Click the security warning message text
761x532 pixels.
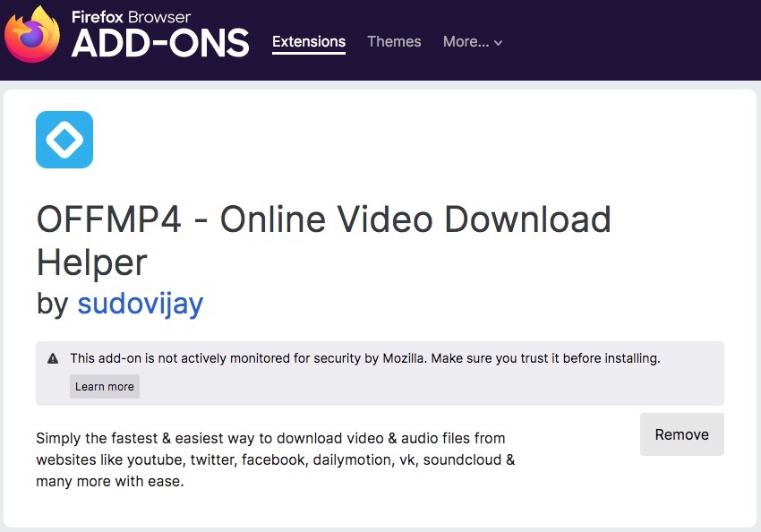[365, 358]
